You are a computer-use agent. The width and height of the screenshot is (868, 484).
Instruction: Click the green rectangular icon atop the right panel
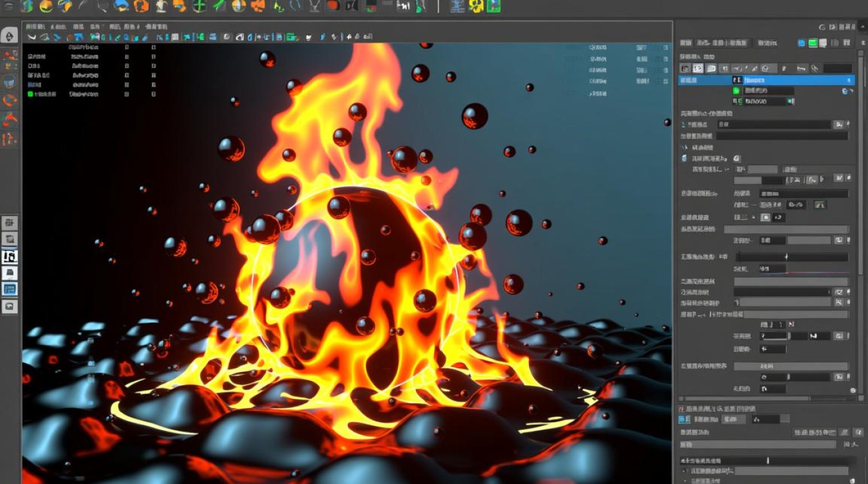[813, 43]
